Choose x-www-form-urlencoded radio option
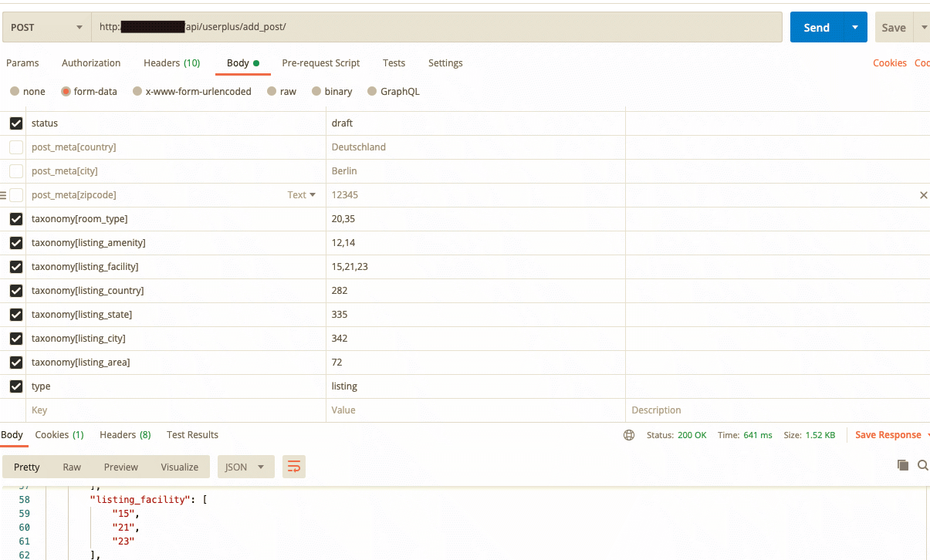 click(x=137, y=91)
